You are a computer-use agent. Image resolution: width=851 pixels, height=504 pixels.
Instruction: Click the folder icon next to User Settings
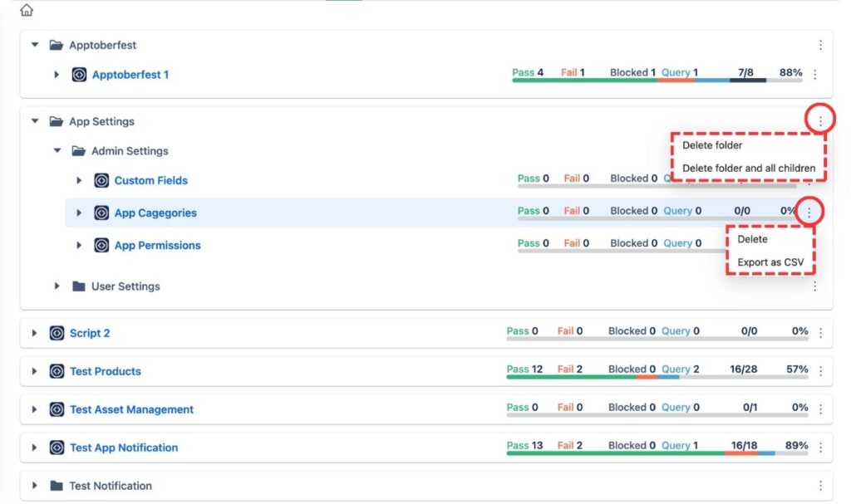point(79,286)
